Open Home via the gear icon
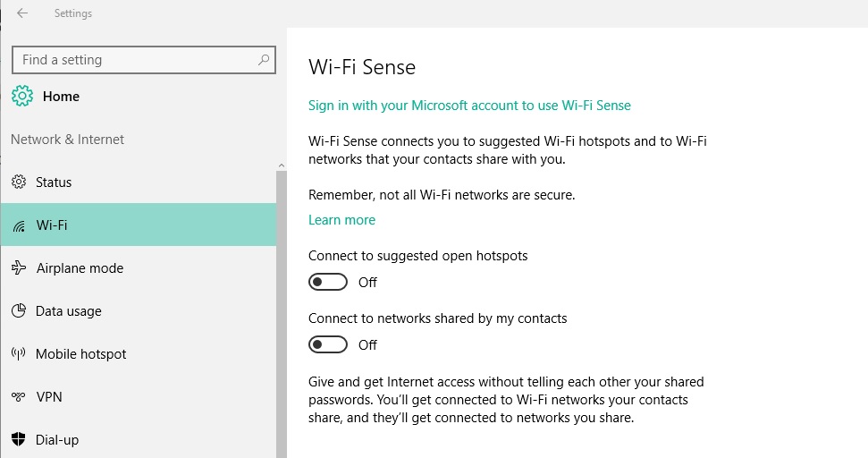The height and width of the screenshot is (458, 868). pyautogui.click(x=22, y=96)
